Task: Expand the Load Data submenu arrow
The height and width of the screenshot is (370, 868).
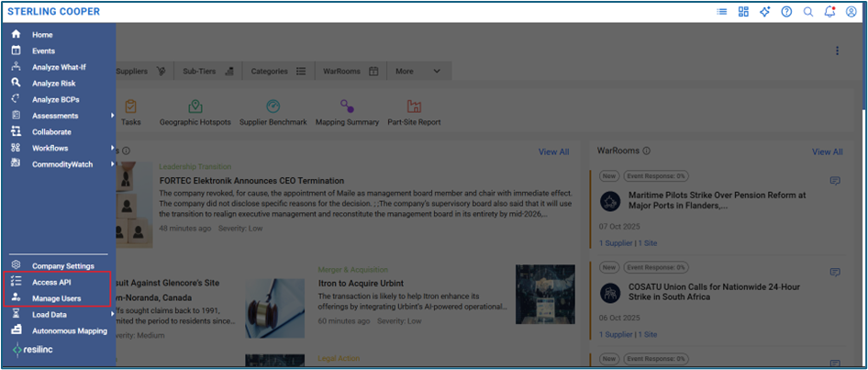Action: click(112, 314)
